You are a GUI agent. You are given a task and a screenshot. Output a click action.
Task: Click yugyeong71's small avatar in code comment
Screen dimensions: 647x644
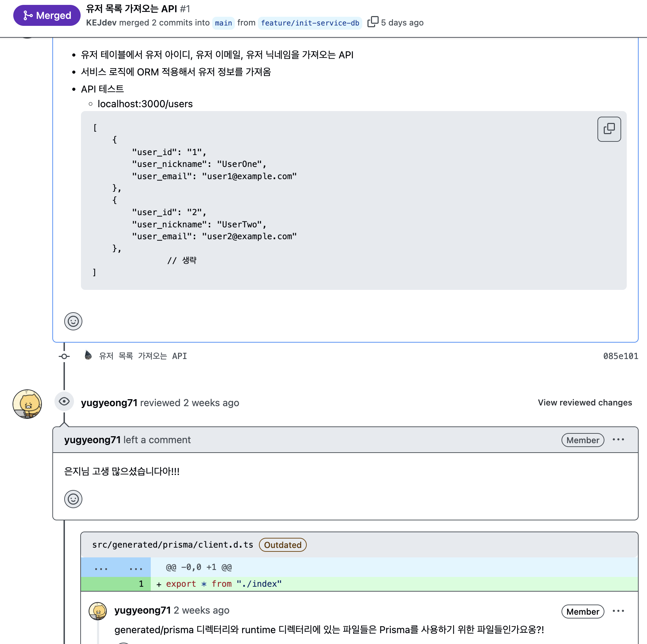point(98,611)
